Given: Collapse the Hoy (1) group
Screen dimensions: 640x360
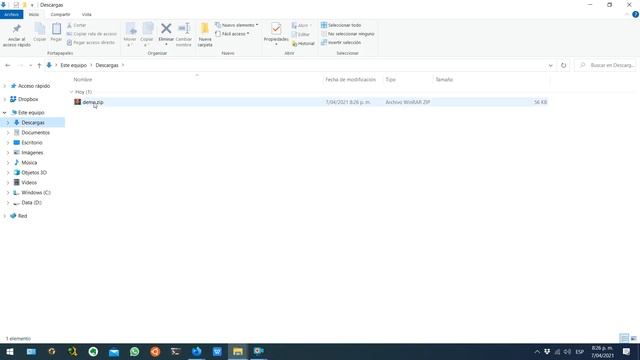Looking at the screenshot, I should point(72,92).
